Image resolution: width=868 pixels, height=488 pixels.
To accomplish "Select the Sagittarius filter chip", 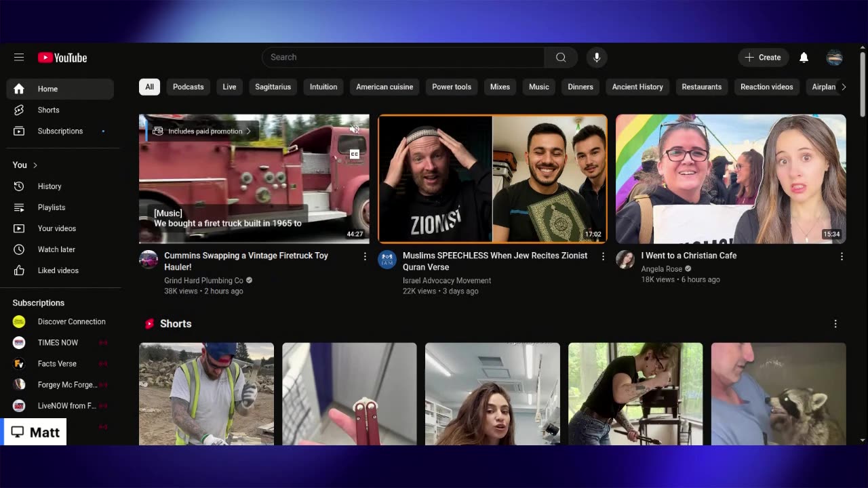I will 273,87.
